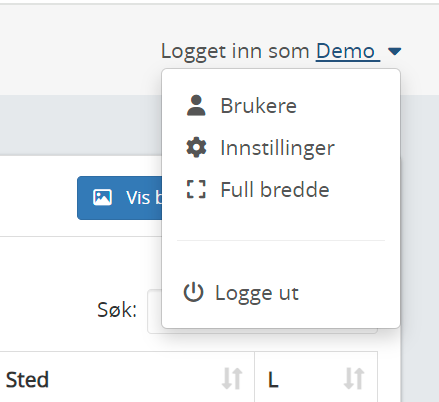Focus the Søk search input field
Viewport: 439px width, 402px height.
(262, 311)
